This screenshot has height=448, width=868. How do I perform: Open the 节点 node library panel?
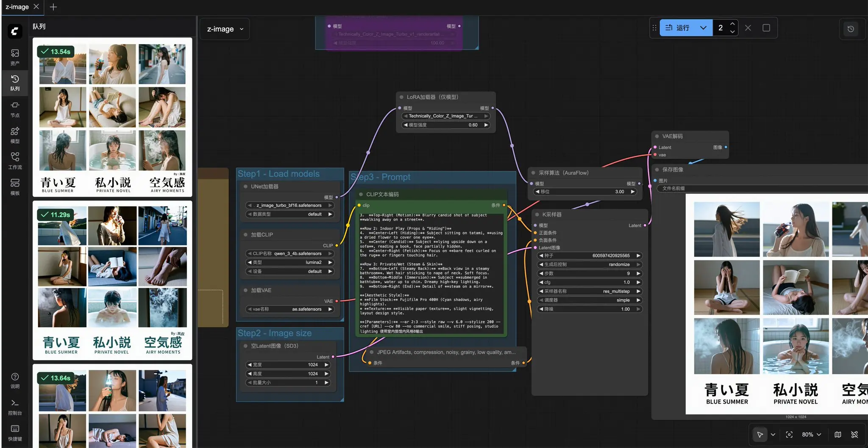coord(15,109)
